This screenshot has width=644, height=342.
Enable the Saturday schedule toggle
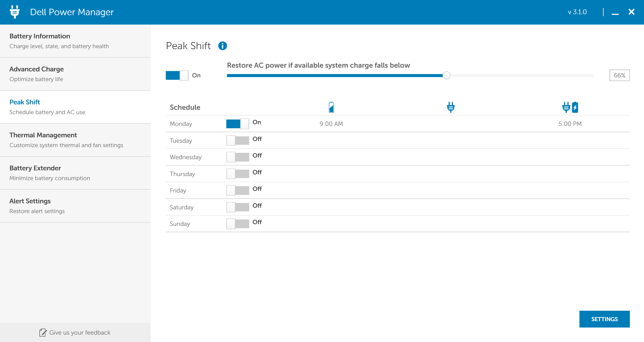point(237,207)
